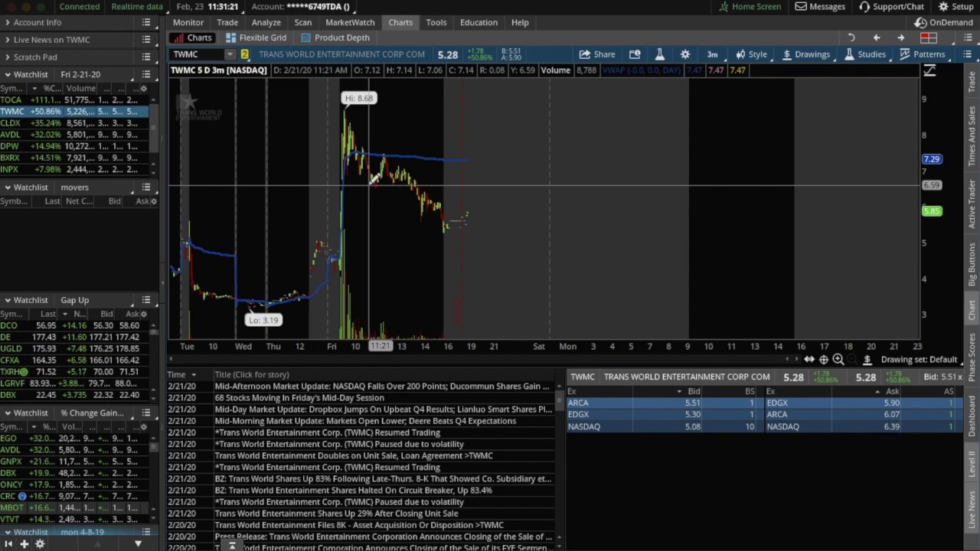
Task: Select TWMC row in the watchlist
Action: 75,112
